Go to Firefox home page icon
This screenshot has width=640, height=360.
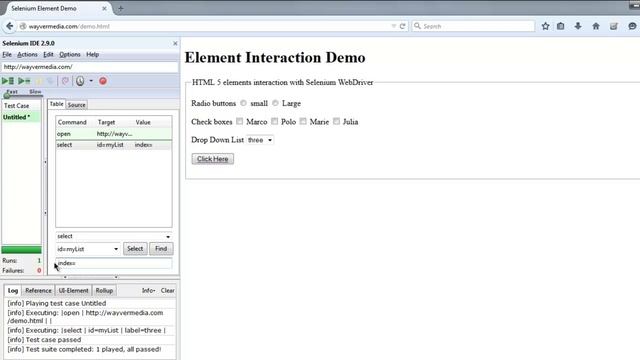coord(596,26)
